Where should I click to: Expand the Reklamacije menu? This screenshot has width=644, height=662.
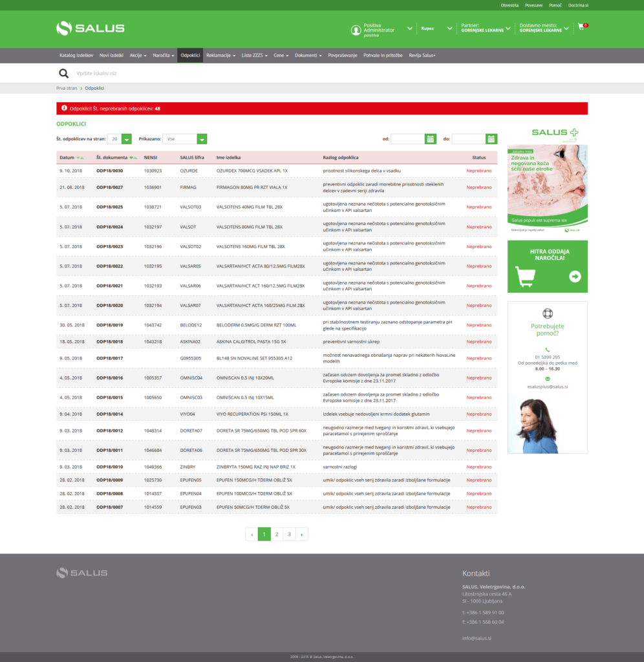(221, 56)
